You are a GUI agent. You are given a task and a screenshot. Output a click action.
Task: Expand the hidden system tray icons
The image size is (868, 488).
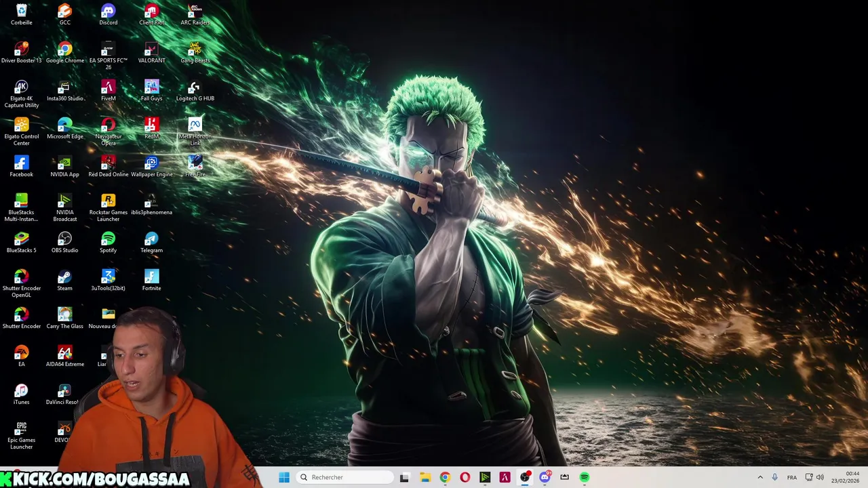pyautogui.click(x=760, y=477)
